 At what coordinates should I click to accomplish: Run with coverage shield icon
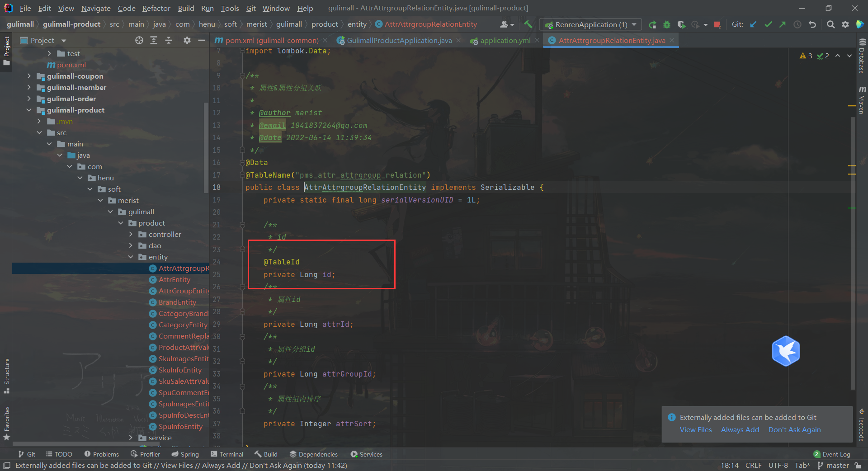pyautogui.click(x=681, y=24)
